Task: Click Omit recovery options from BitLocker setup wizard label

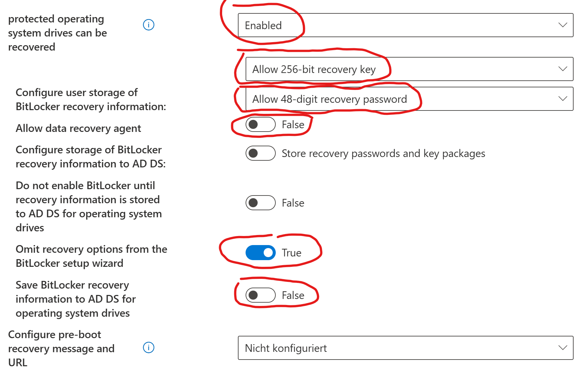Action: 91,256
